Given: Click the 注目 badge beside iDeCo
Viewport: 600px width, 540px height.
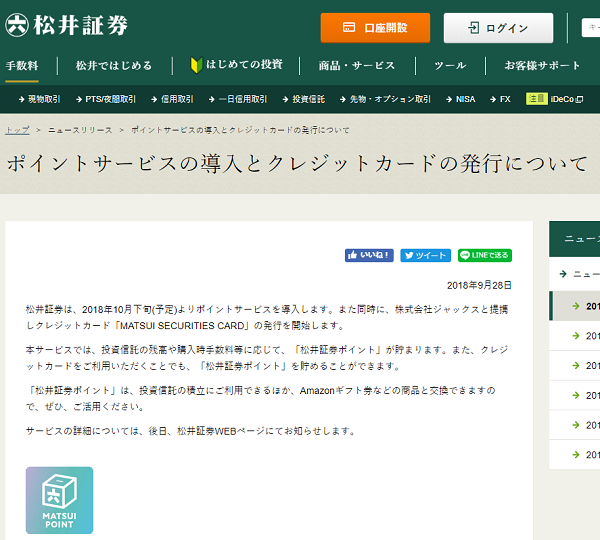Looking at the screenshot, I should tap(536, 99).
